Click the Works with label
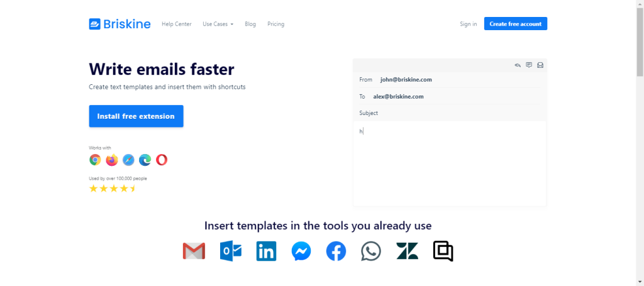 100,148
